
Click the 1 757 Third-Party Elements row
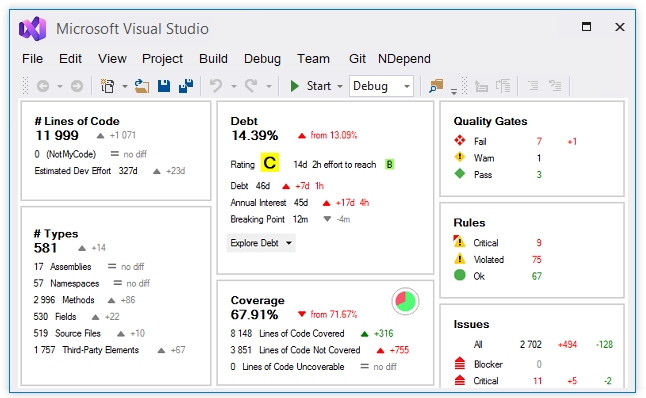[110, 350]
